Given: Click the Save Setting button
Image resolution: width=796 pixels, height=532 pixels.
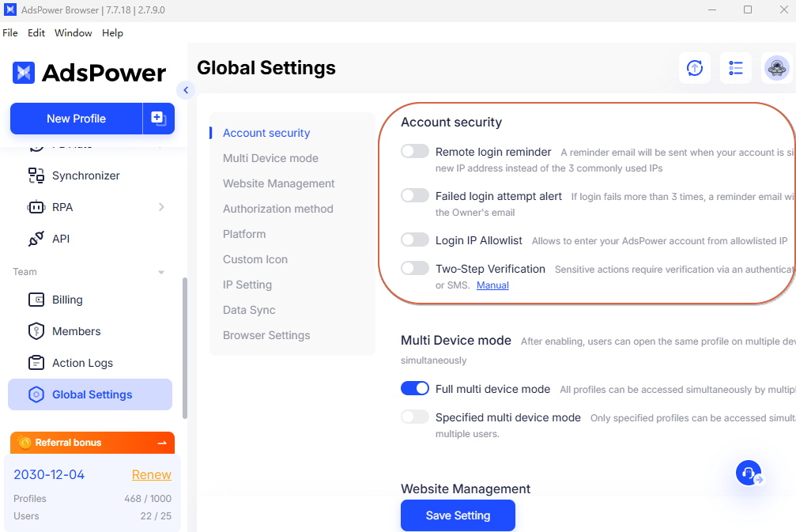Looking at the screenshot, I should [458, 515].
